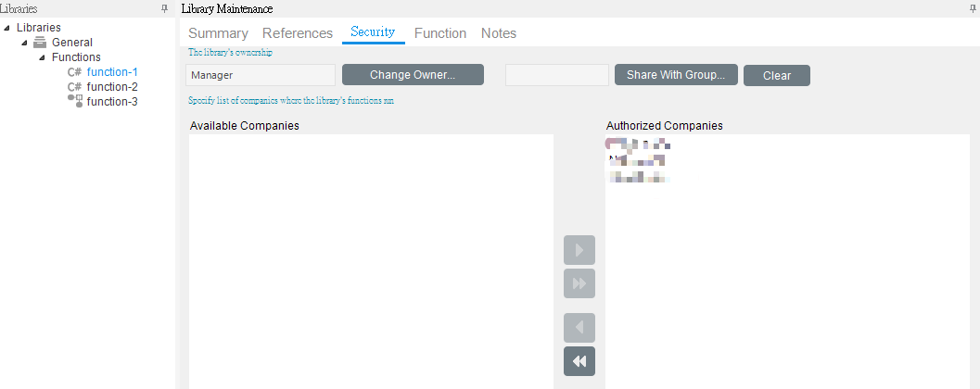Image resolution: width=980 pixels, height=389 pixels.
Task: Click the empty group input field
Action: [556, 75]
